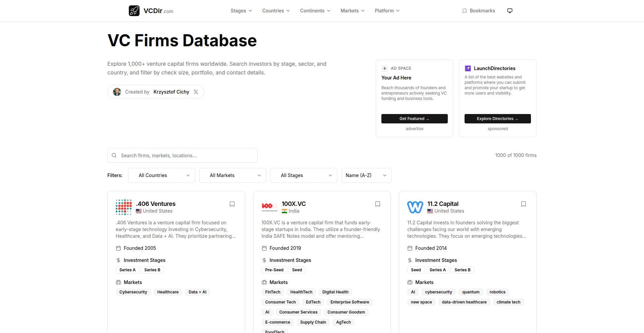Click the 100X.VC red logo

coord(269,207)
